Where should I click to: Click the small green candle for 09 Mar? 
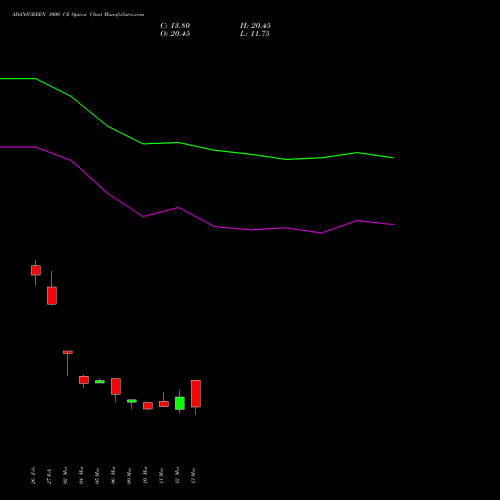pyautogui.click(x=132, y=401)
